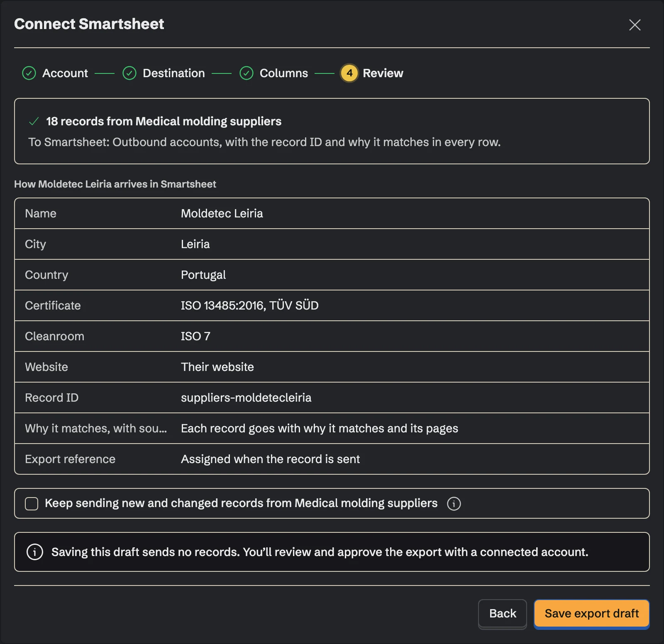Click the Export reference label
The height and width of the screenshot is (644, 664).
70,459
